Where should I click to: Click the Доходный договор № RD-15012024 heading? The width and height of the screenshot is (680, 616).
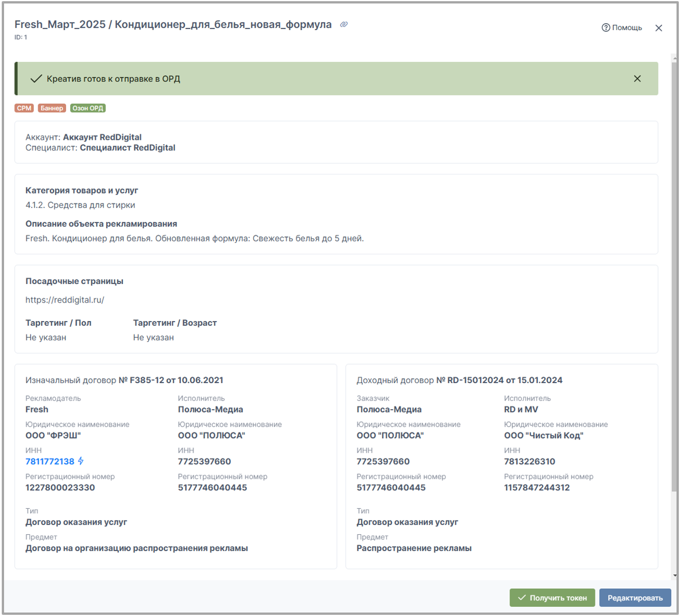tap(459, 380)
